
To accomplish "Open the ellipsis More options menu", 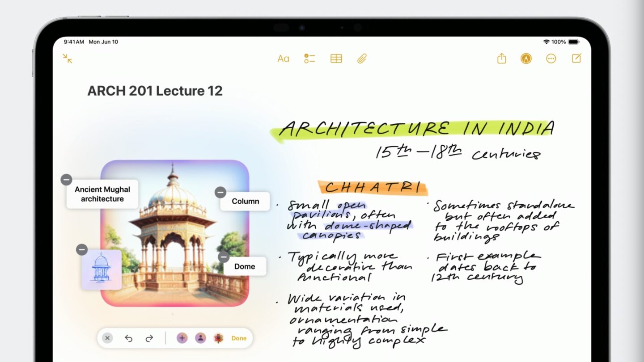I will pos(551,59).
